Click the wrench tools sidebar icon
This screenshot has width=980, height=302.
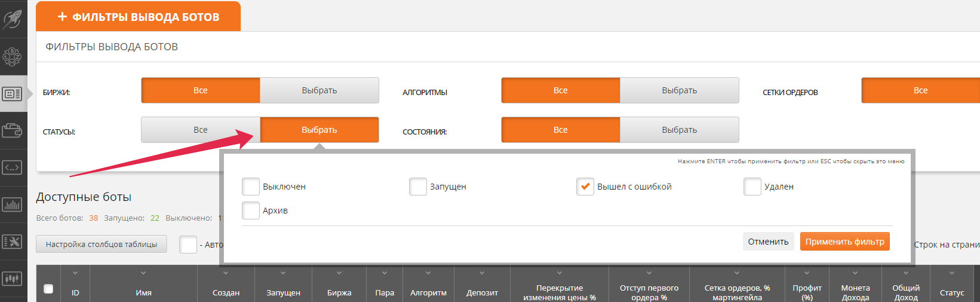click(x=13, y=242)
